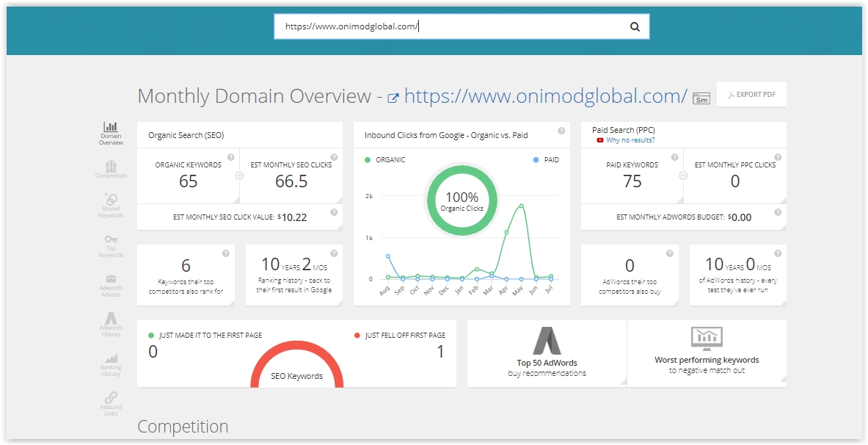Click the Apr point on organic line
This screenshot has height=445, width=868.
coord(506,232)
